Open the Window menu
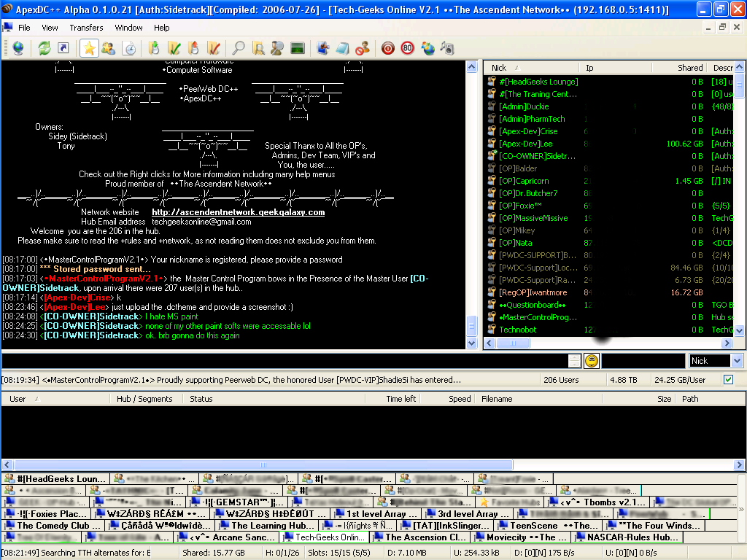747x560 pixels. click(x=128, y=28)
